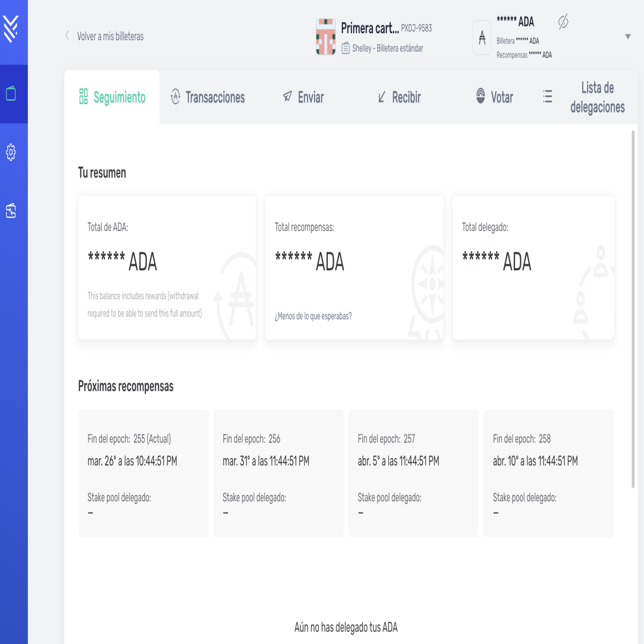Viewport: 644px width, 644px height.
Task: Click back chevron next to Volver
Action: [x=67, y=35]
